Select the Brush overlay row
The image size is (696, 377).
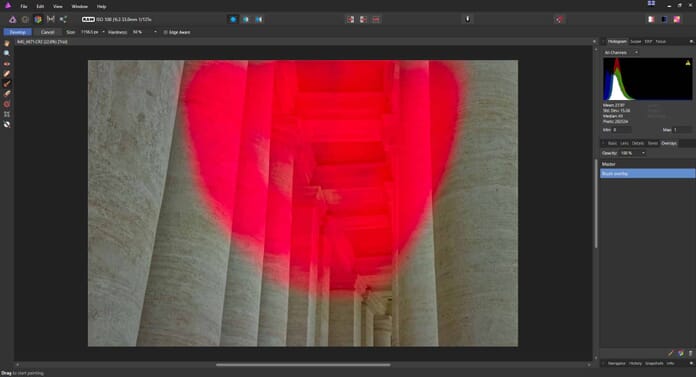pyautogui.click(x=647, y=174)
